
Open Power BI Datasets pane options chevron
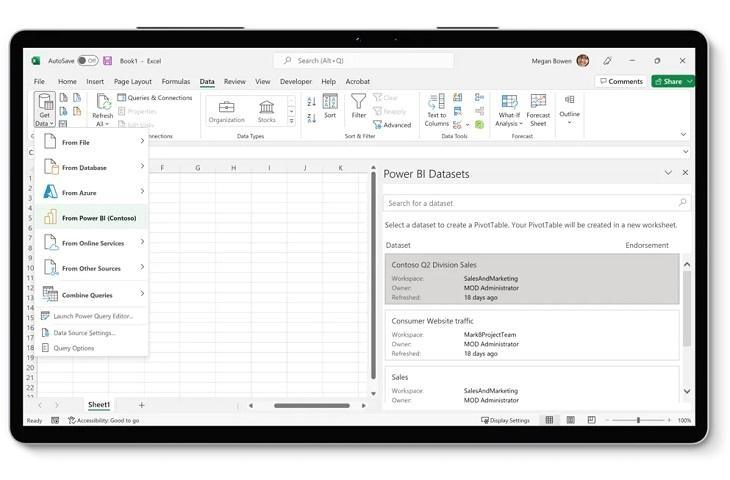coord(668,173)
